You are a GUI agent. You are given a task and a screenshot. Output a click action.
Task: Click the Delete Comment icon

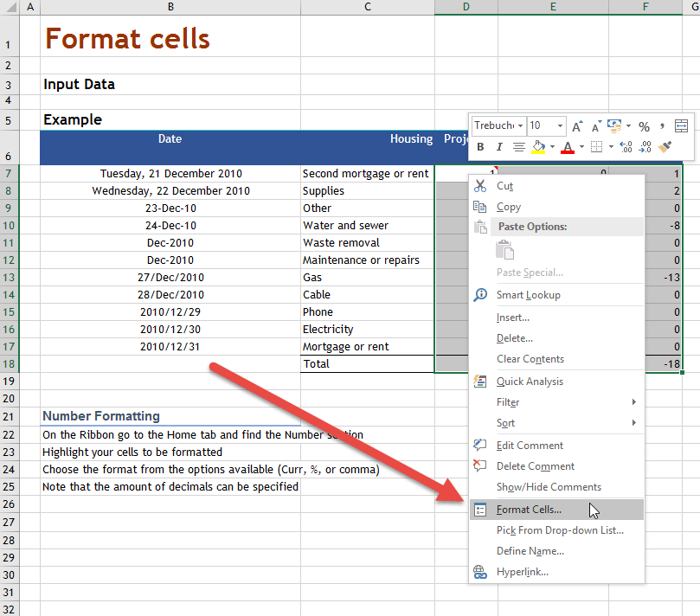click(480, 465)
